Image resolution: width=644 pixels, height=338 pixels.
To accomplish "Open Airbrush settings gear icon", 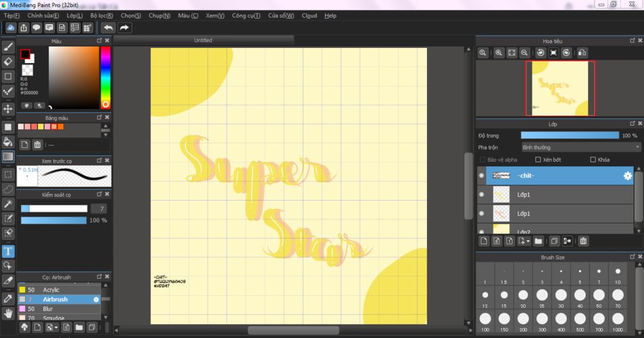I will (96, 300).
